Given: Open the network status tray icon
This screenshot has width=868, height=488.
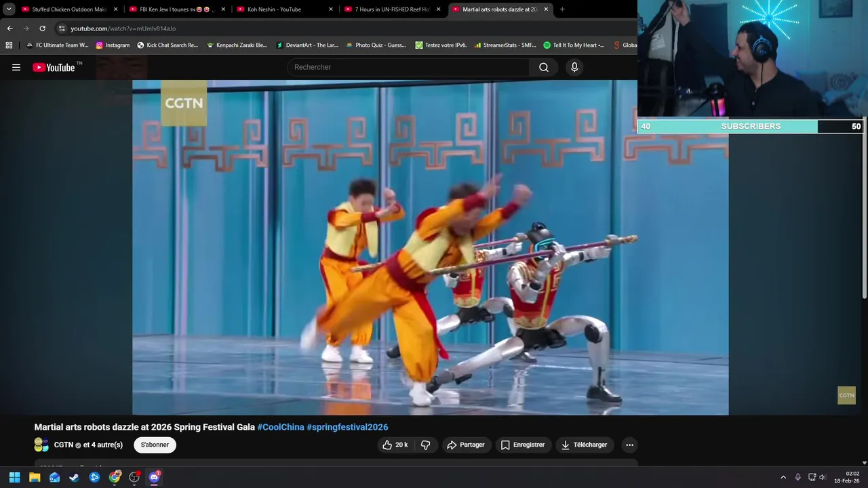Looking at the screenshot, I should [x=812, y=477].
